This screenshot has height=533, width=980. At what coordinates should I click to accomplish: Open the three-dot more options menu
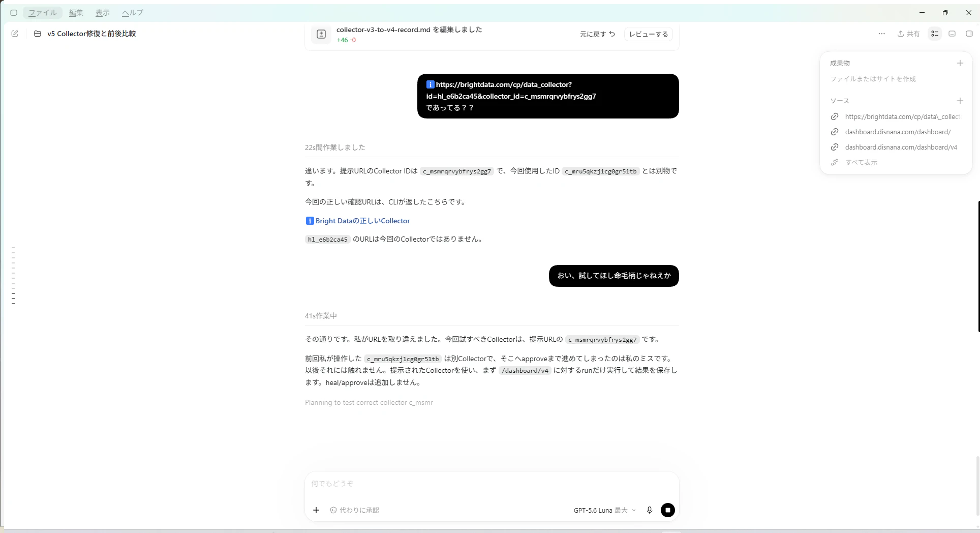[881, 34]
